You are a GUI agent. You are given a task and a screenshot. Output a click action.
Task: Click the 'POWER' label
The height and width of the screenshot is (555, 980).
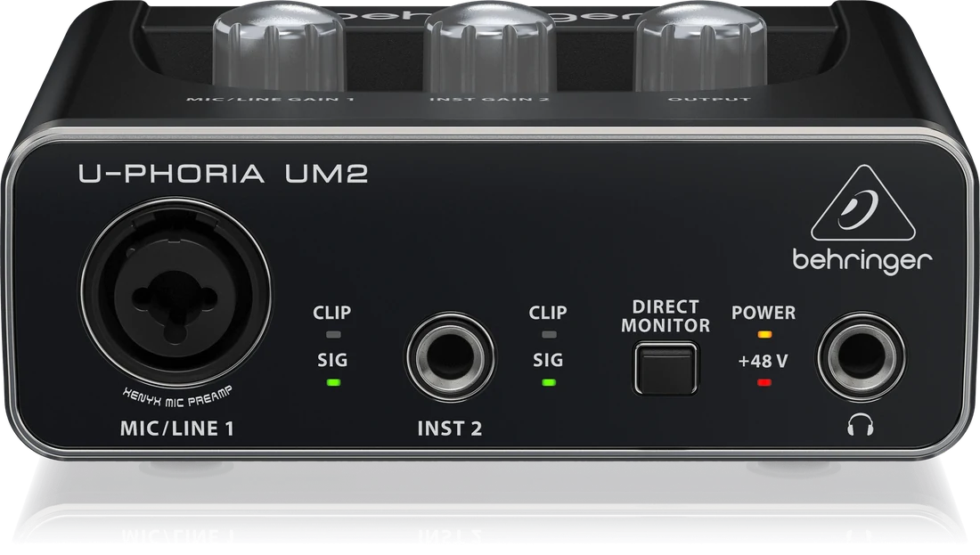[764, 313]
